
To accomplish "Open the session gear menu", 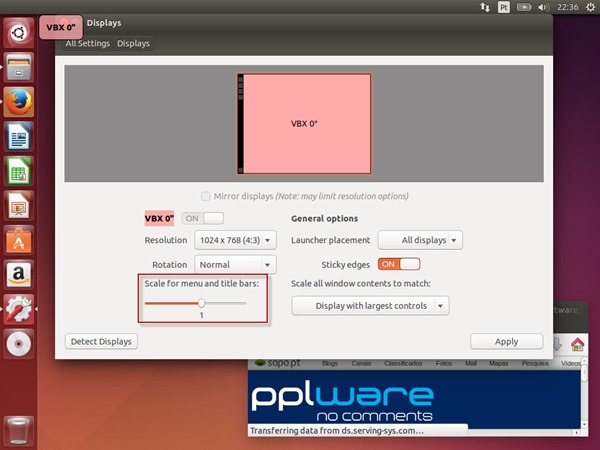I will [x=590, y=7].
